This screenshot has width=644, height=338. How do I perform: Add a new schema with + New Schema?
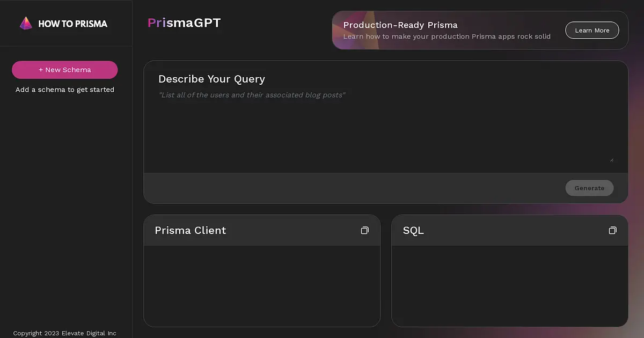coord(65,70)
